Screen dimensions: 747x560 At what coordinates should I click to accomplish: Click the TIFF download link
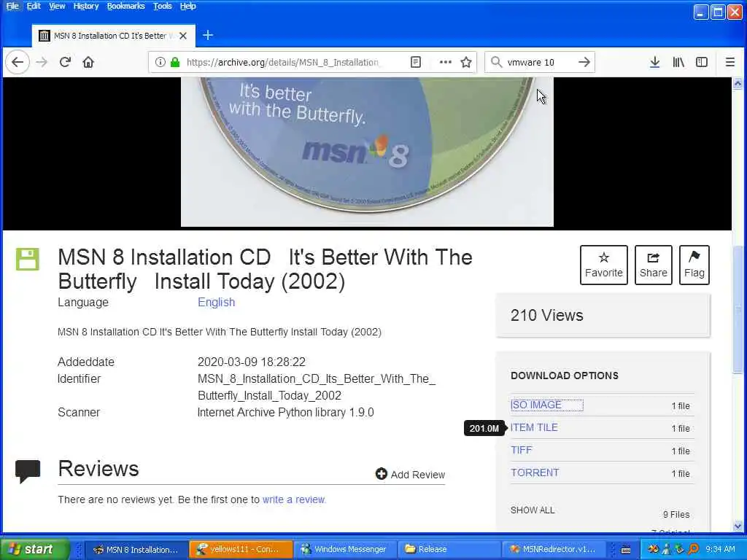521,450
